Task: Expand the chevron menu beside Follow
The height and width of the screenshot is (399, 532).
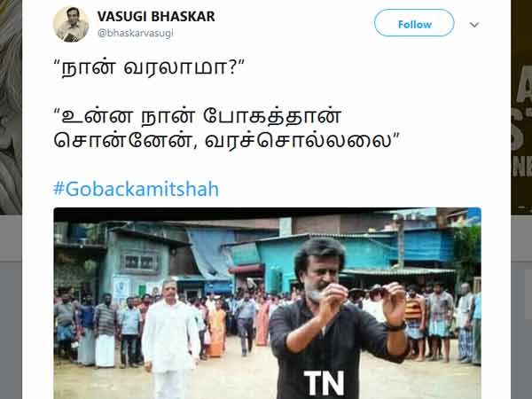Action: click(474, 25)
